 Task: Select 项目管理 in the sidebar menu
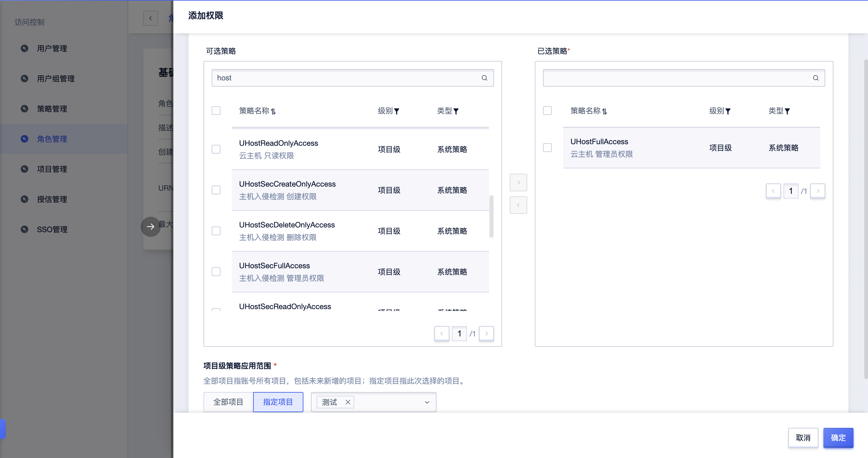[x=24, y=169]
